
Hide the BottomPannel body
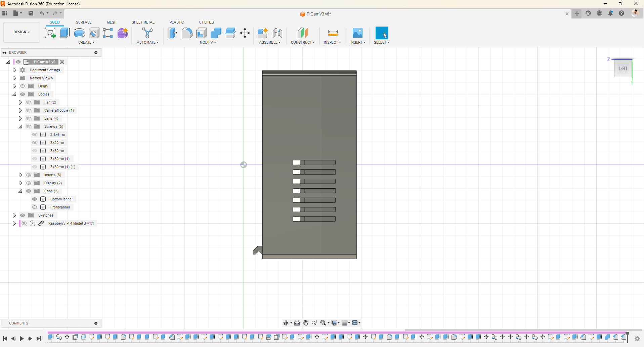pyautogui.click(x=35, y=199)
